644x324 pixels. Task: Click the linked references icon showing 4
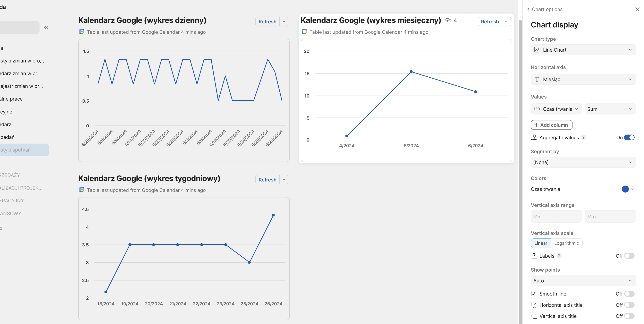(x=448, y=20)
